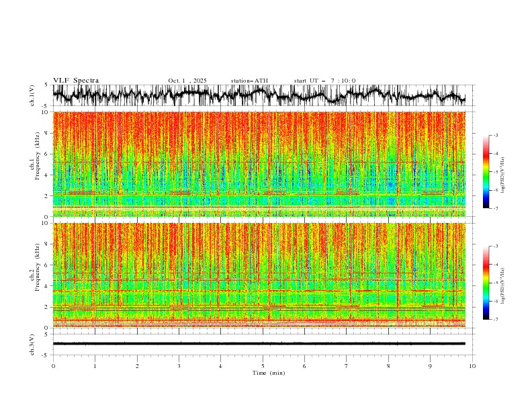Image resolution: width=532 pixels, height=411 pixels.
Task: Click the ch.2 spectrogram's 4 kHz tick label
Action: (47, 286)
